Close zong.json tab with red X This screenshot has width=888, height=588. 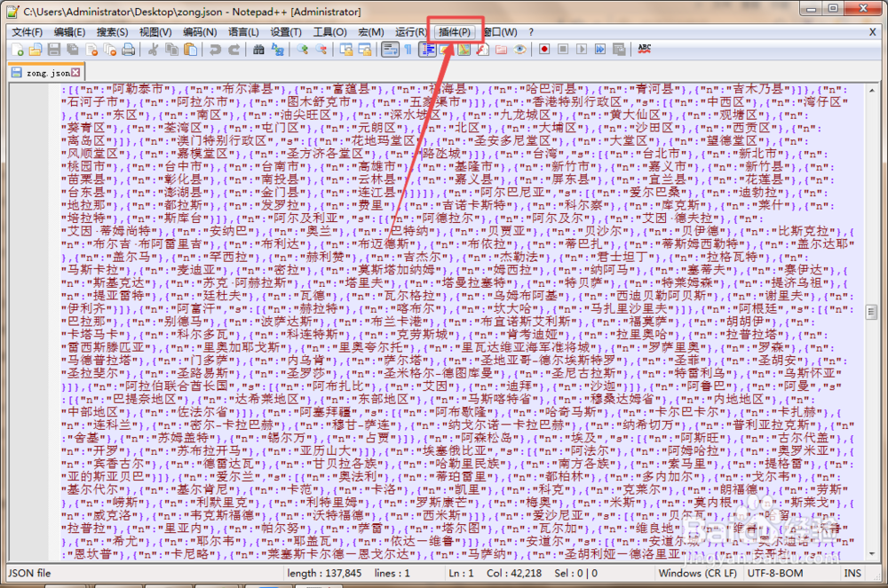(x=75, y=73)
